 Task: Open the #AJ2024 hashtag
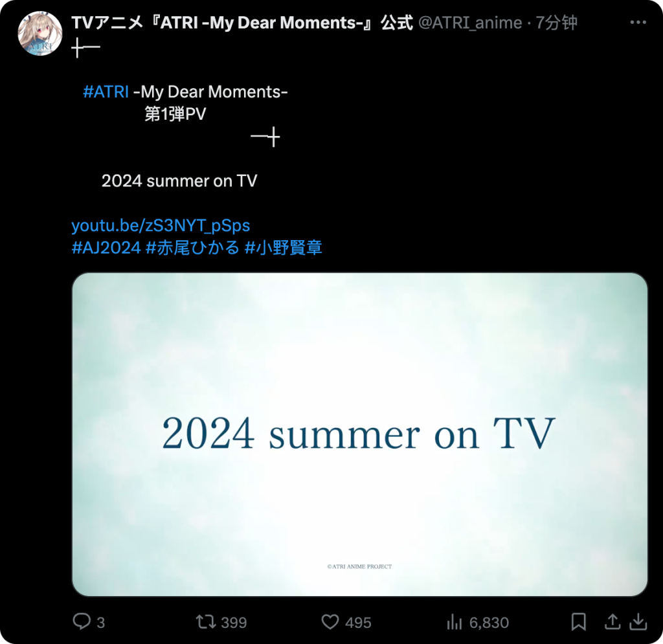tap(106, 248)
